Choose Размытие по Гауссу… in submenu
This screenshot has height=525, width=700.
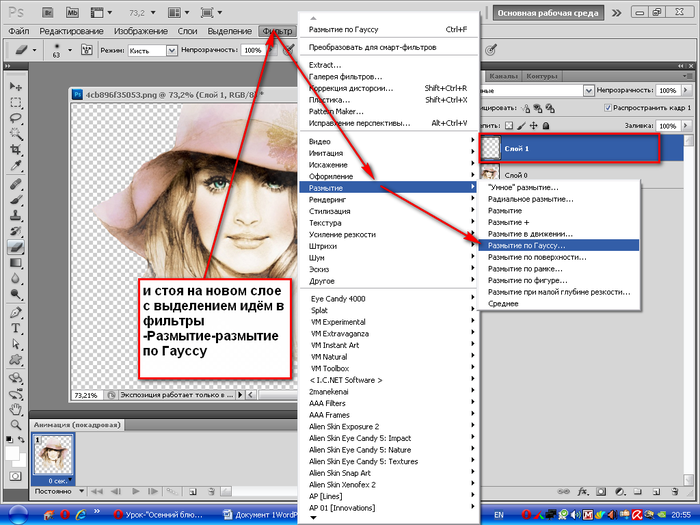[558, 245]
